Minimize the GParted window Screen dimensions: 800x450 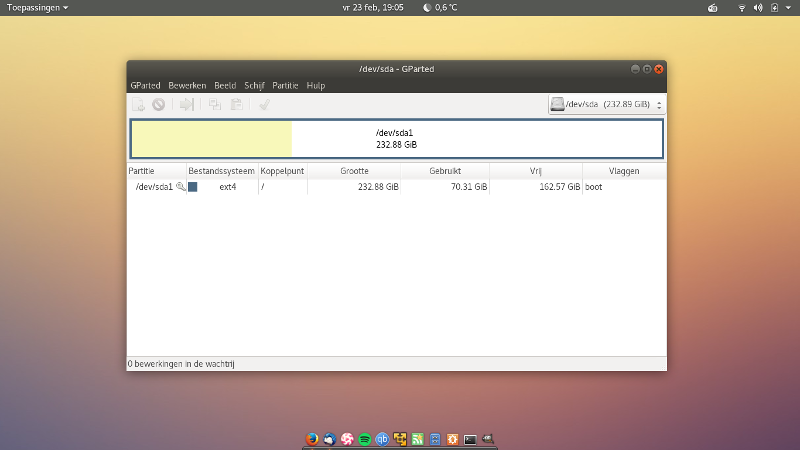coord(635,69)
